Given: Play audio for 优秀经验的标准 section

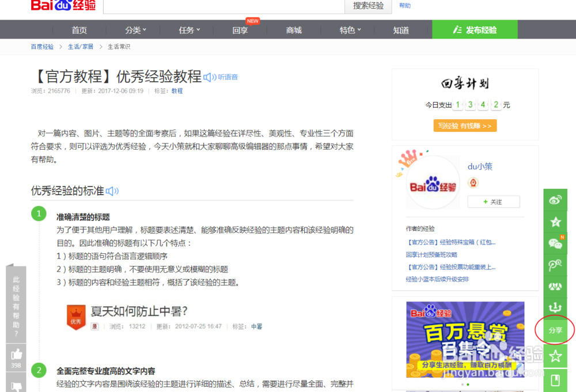Looking at the screenshot, I should pyautogui.click(x=112, y=191).
